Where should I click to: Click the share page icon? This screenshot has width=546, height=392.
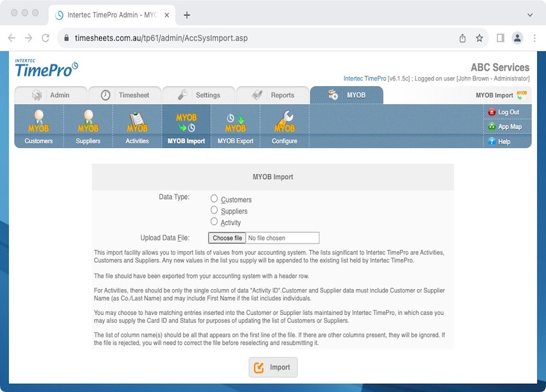tap(462, 38)
